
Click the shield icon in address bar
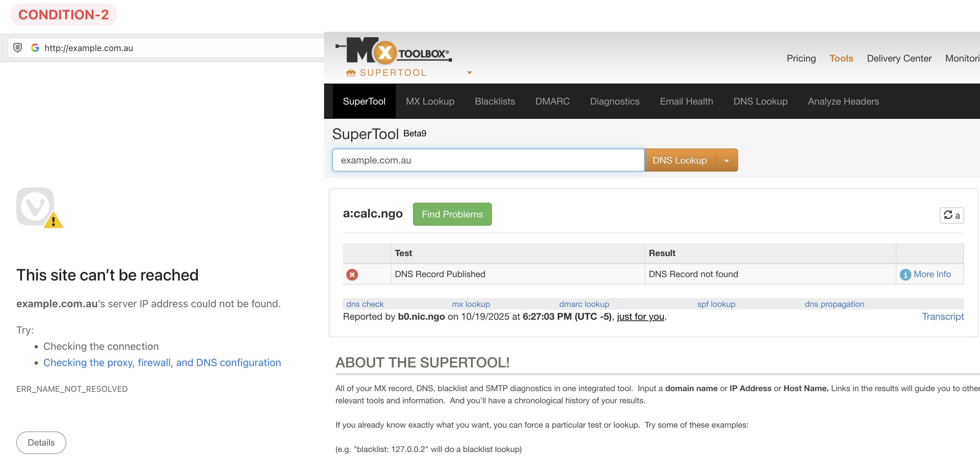coord(18,48)
